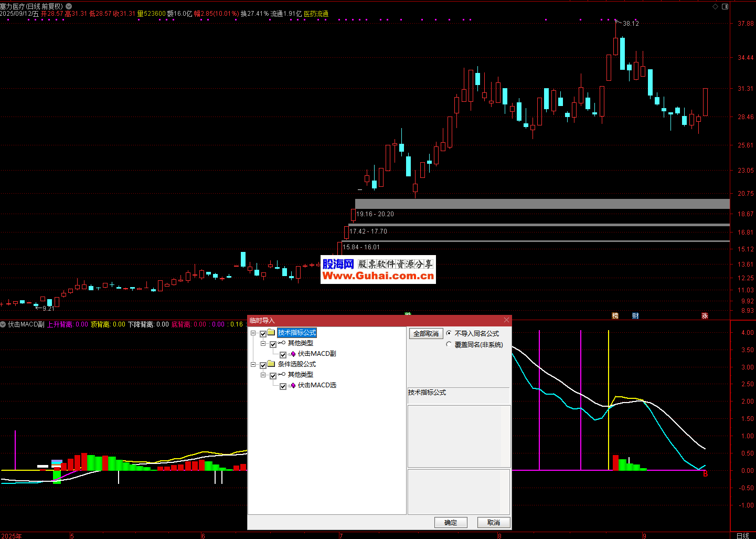The height and width of the screenshot is (539, 756).
Task: Select 伏击MACD副 tree item label
Action: click(317, 354)
